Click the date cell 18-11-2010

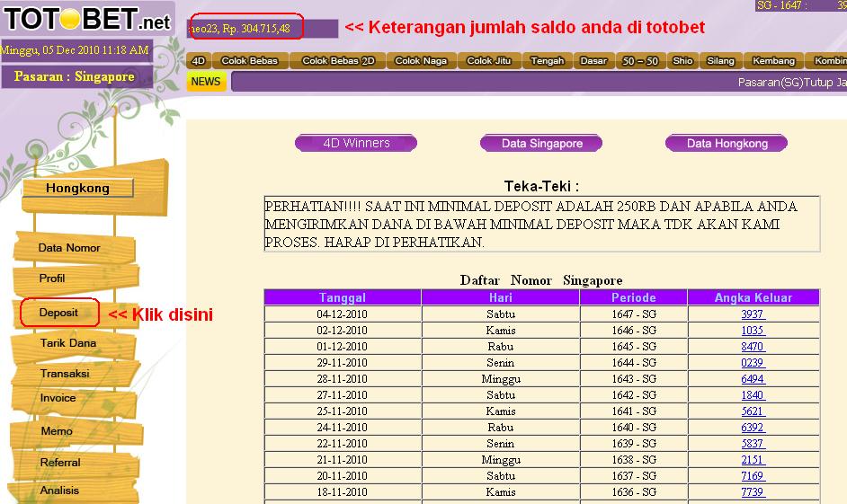(x=342, y=492)
